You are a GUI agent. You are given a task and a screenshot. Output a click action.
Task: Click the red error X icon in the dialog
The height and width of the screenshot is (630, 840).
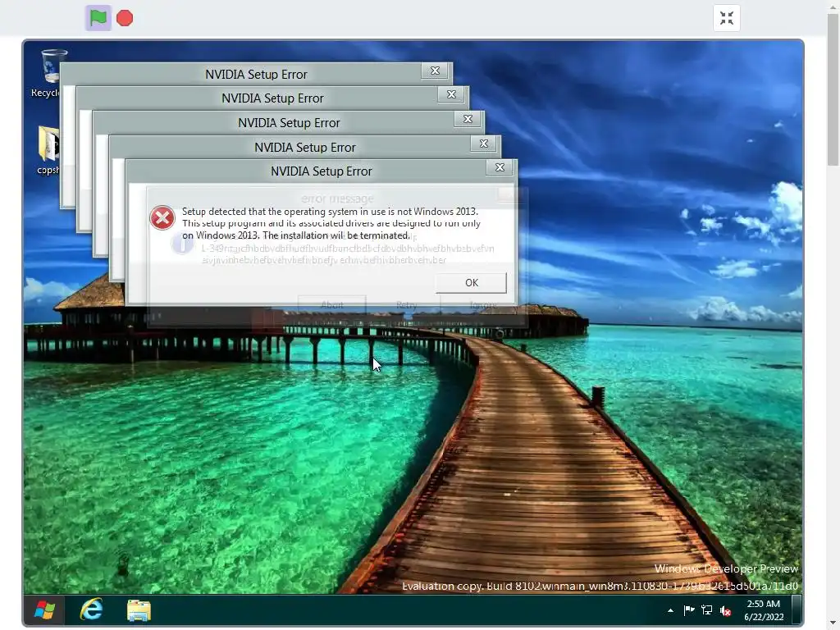162,218
